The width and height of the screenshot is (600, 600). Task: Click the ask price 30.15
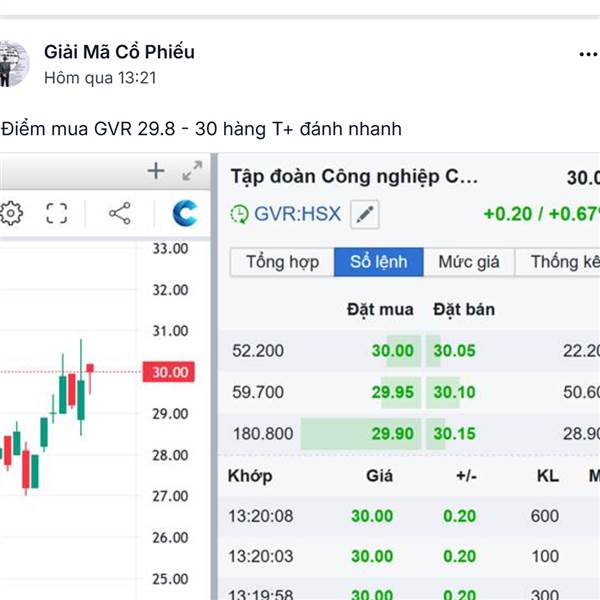(x=454, y=434)
